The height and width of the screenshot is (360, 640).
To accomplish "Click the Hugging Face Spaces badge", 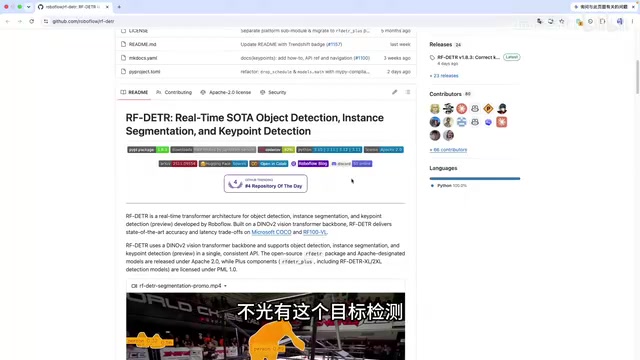I will [x=223, y=164].
